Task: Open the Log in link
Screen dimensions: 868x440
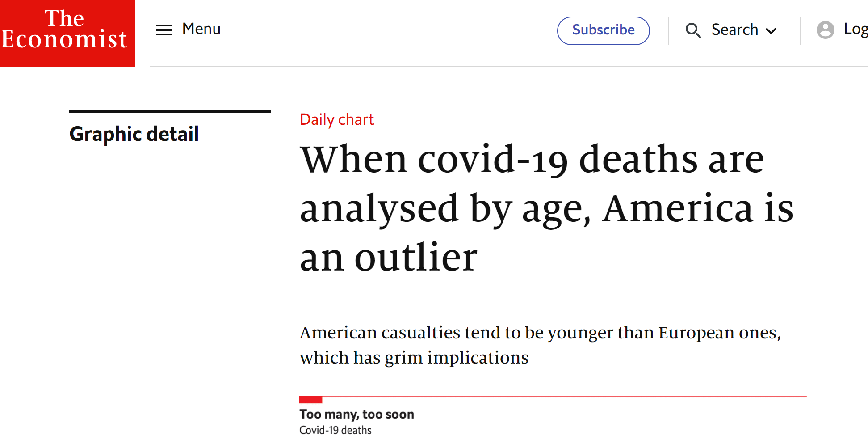Action: (x=855, y=29)
